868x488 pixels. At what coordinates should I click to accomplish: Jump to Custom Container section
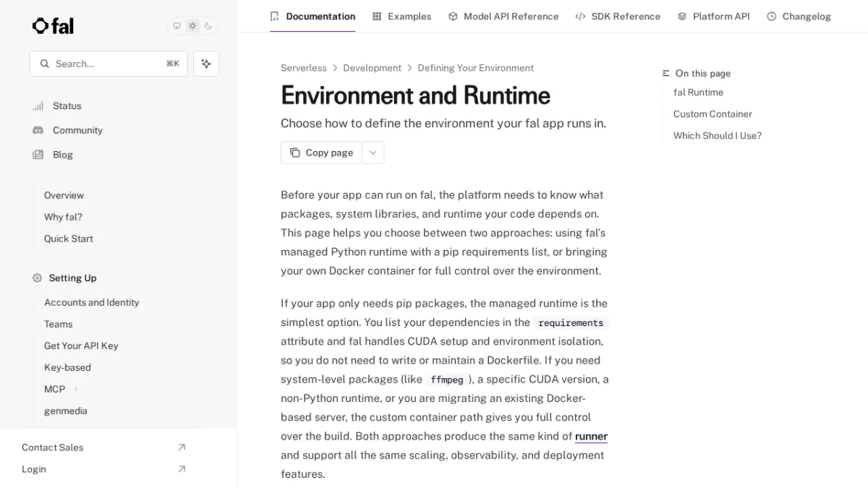pos(712,114)
